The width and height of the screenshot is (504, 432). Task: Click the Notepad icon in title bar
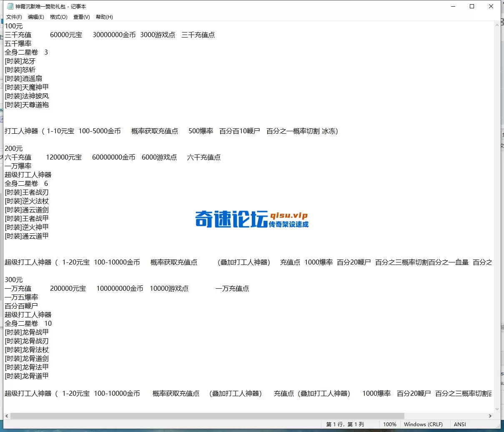(10, 6)
